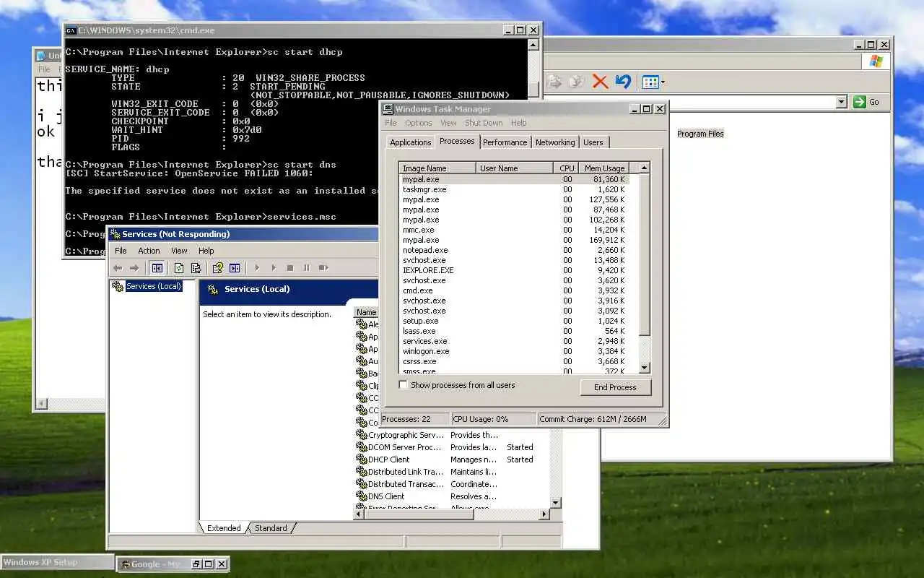Viewport: 924px width, 578px height.
Task: Click Forward arrow in Services toolbar
Action: (x=134, y=268)
